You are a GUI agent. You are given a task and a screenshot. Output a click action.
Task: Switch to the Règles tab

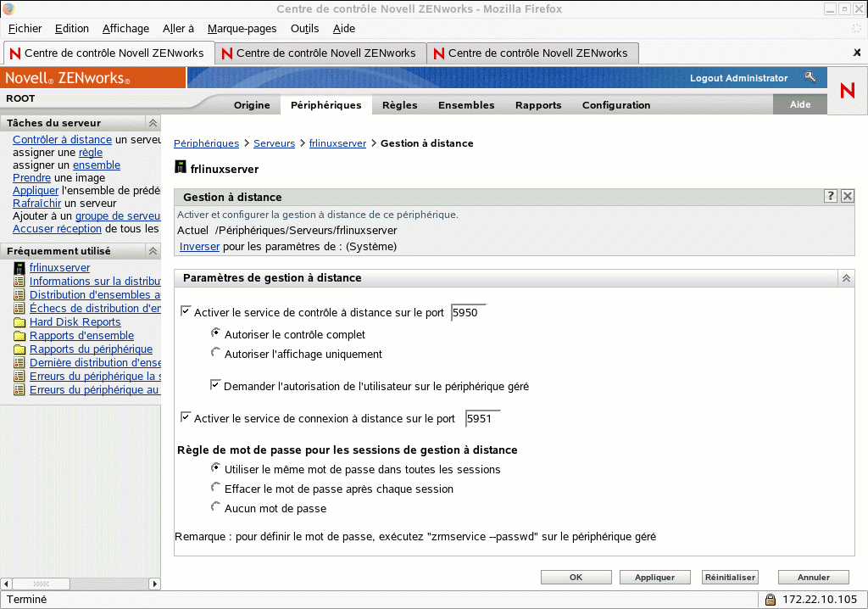(x=400, y=105)
